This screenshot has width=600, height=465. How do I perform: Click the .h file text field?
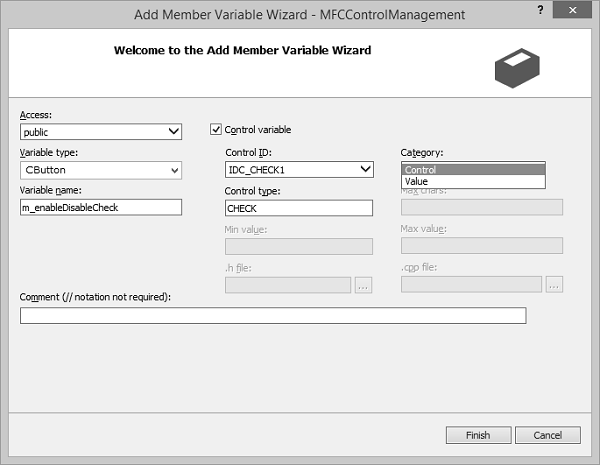coord(288,285)
